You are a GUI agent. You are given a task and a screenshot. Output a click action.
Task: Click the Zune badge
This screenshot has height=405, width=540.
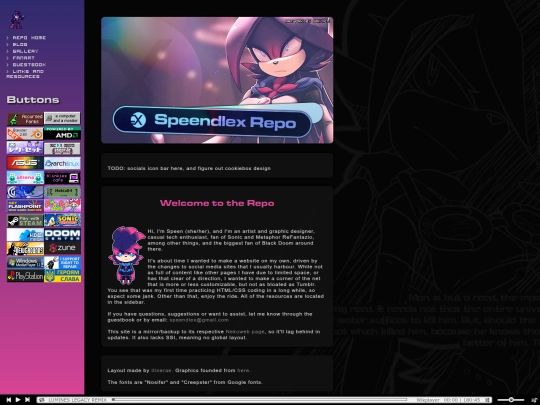pyautogui.click(x=62, y=248)
